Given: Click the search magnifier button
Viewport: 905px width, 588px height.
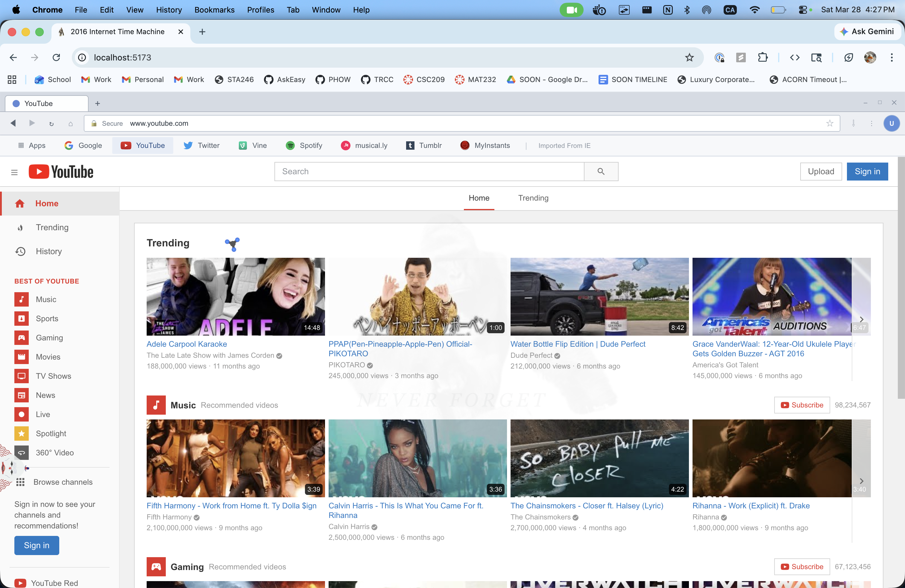Looking at the screenshot, I should coord(601,172).
